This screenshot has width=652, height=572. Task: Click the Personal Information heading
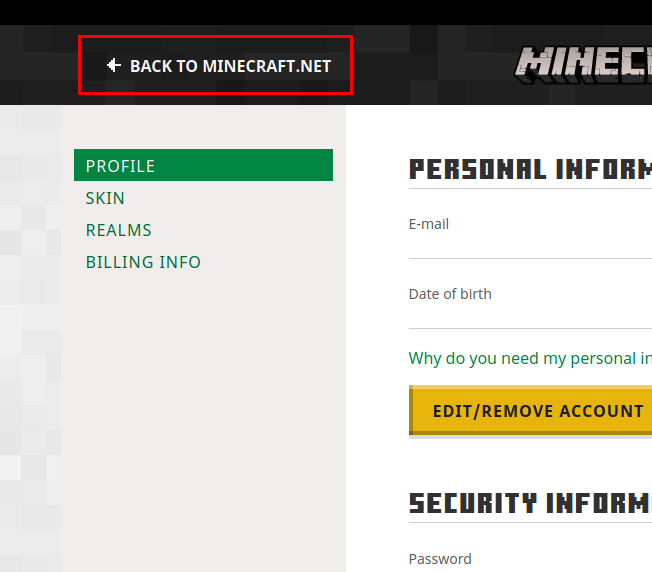point(530,169)
